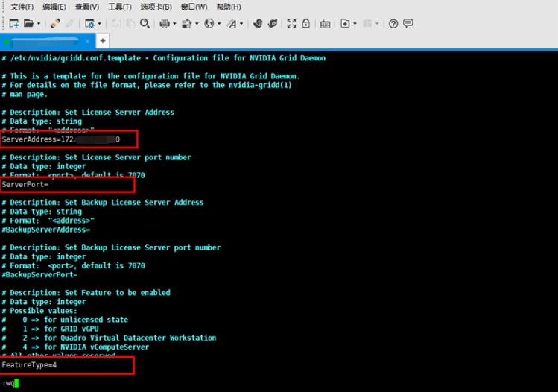Open the 文件(F) menu
The width and height of the screenshot is (558, 392).
pyautogui.click(x=22, y=7)
